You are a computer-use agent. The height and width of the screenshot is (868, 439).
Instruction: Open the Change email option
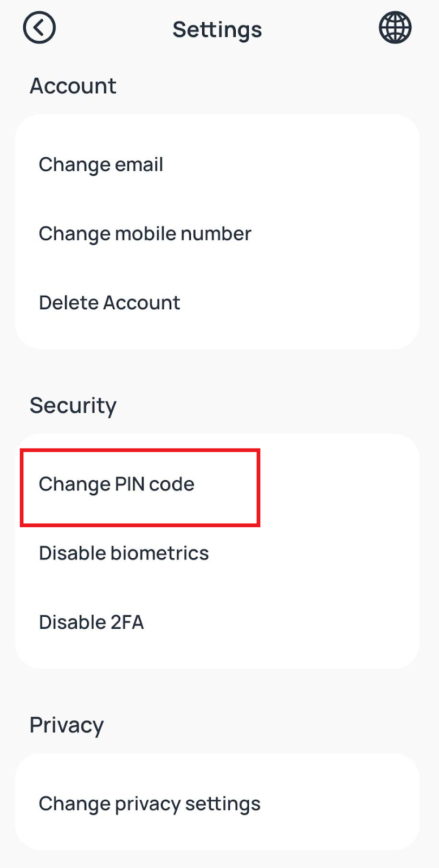pyautogui.click(x=101, y=164)
